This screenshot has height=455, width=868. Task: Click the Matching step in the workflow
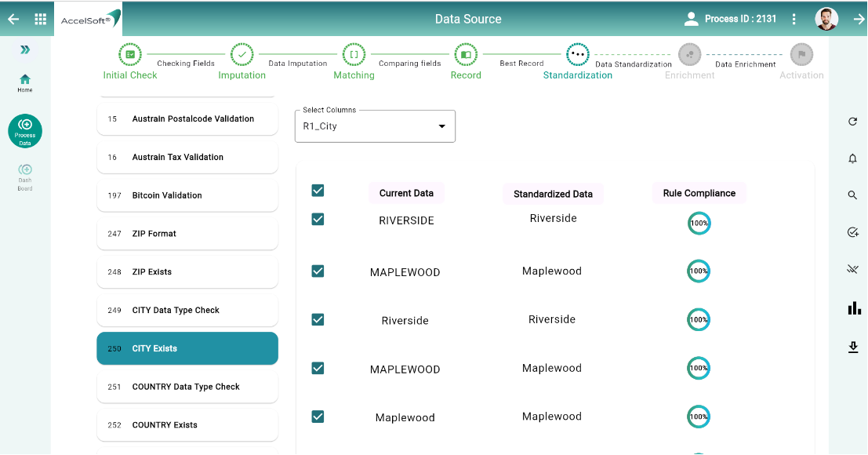pyautogui.click(x=354, y=56)
